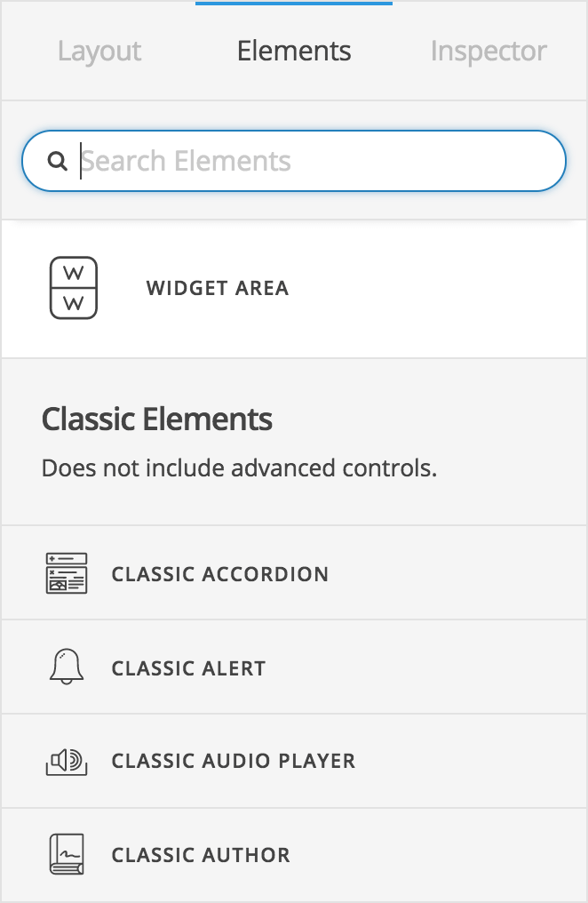Viewport: 588px width, 903px height.
Task: Select the speaker icon for Classic Audio Player
Action: pos(67,761)
